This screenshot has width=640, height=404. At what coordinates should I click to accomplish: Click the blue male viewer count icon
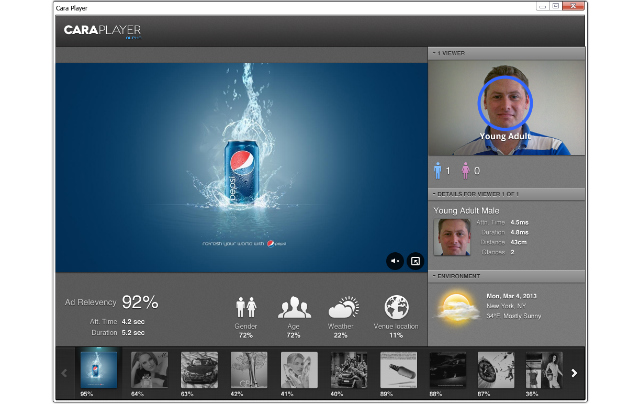point(438,171)
